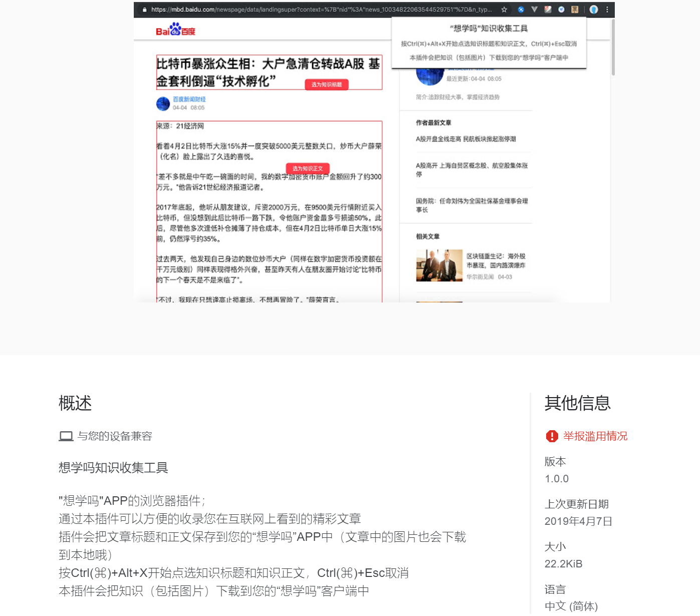
Task: Click the 来源: 21经济网 source line
Action: [x=180, y=126]
